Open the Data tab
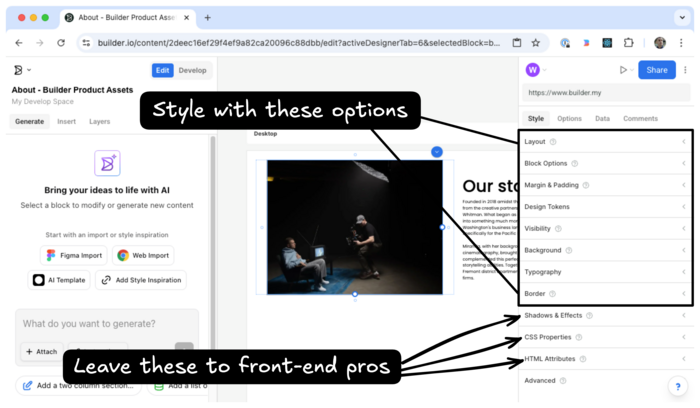Screen dimensions: 700x408 (x=602, y=119)
